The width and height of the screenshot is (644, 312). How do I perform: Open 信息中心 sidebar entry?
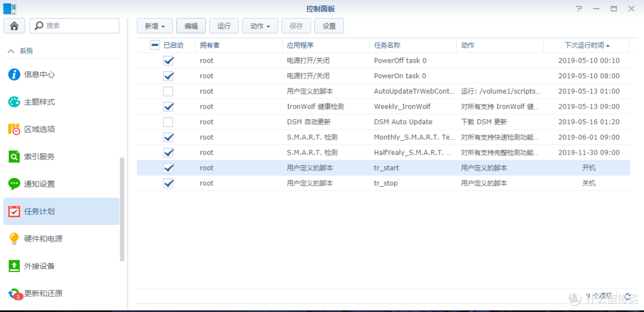[61, 75]
